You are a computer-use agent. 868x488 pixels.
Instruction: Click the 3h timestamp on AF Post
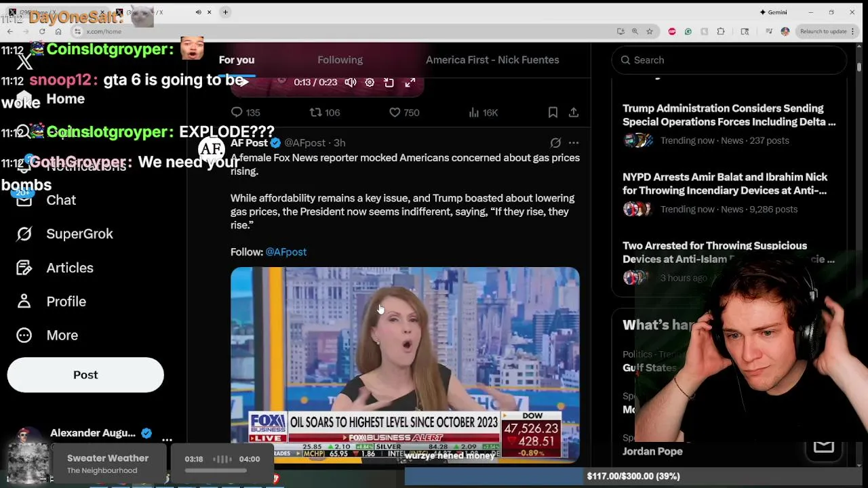(x=340, y=143)
